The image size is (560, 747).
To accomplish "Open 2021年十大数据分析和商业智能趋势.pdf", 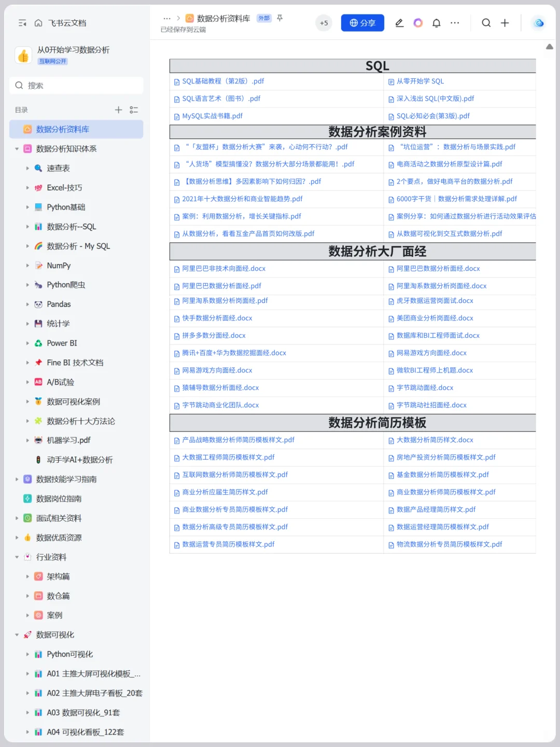I will pyautogui.click(x=242, y=199).
